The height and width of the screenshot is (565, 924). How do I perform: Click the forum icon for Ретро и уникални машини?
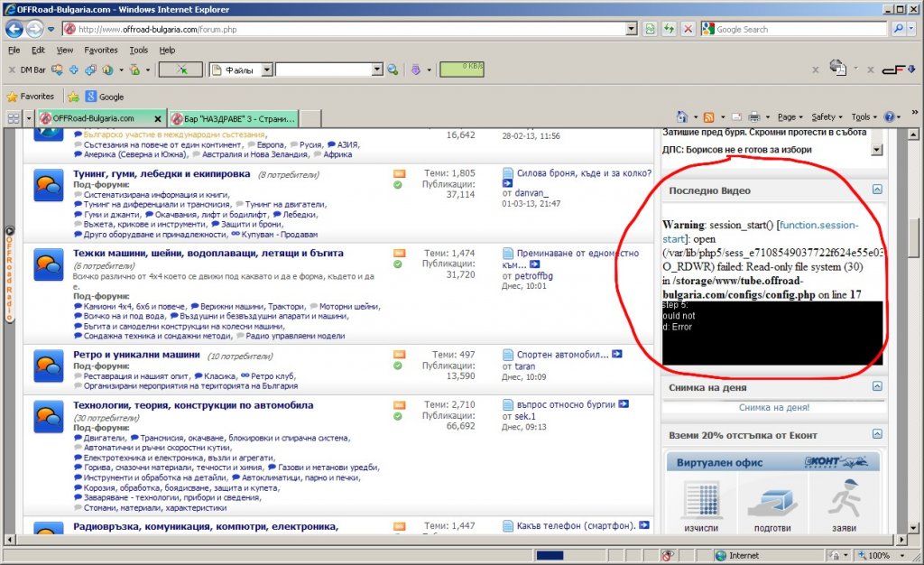pyautogui.click(x=49, y=366)
